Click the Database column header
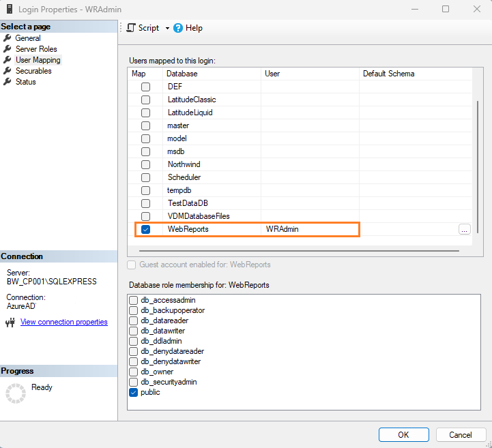Screen dimensions: 492x448 212,74
